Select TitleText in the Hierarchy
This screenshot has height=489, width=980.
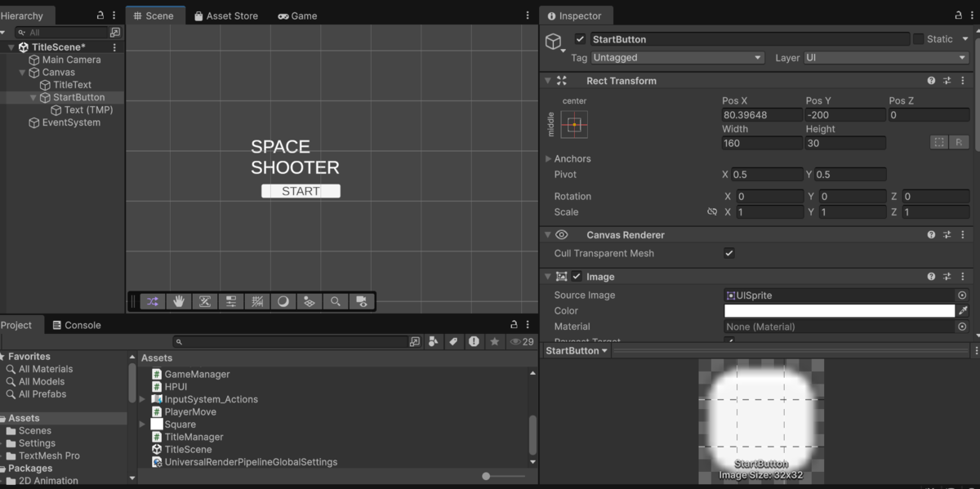tap(73, 85)
